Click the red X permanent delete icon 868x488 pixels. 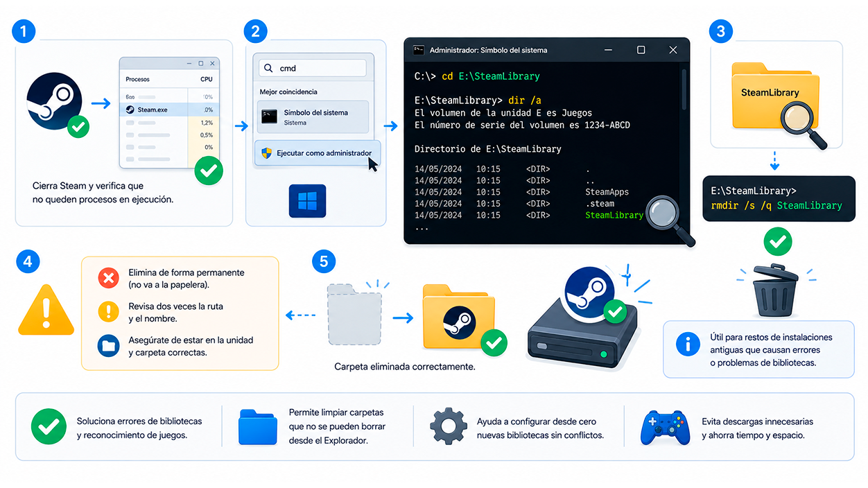coord(108,279)
